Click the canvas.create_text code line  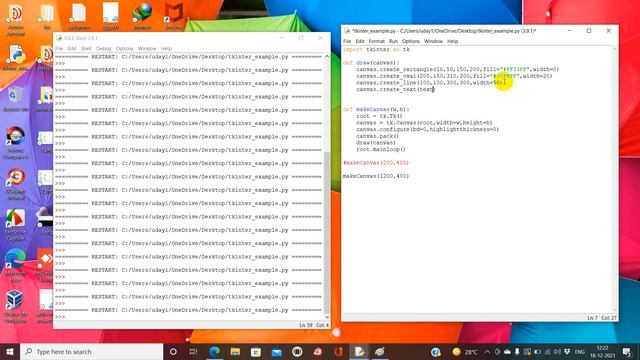click(x=395, y=89)
